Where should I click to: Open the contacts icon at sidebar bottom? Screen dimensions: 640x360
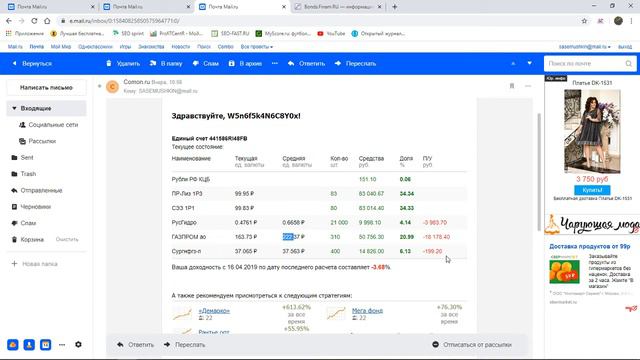point(29,344)
